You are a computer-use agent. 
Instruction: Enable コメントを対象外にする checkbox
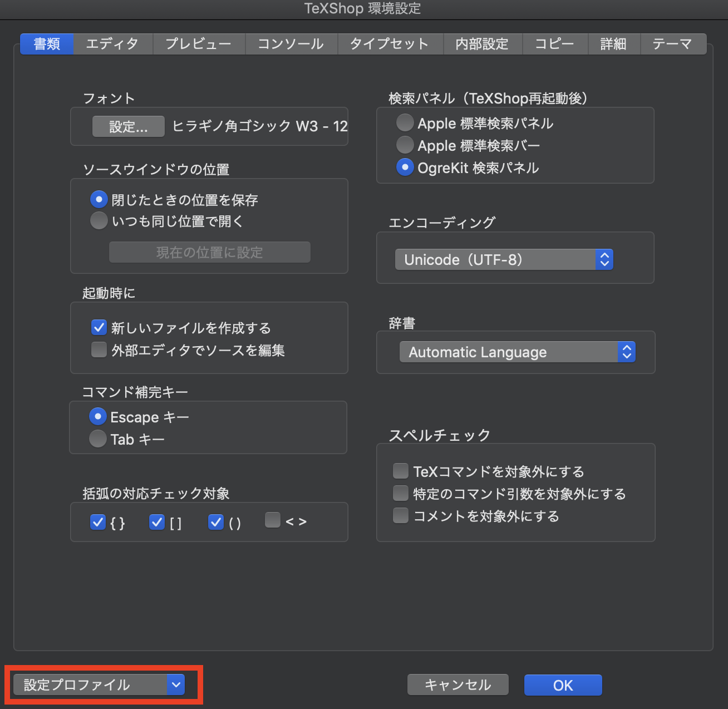click(401, 515)
